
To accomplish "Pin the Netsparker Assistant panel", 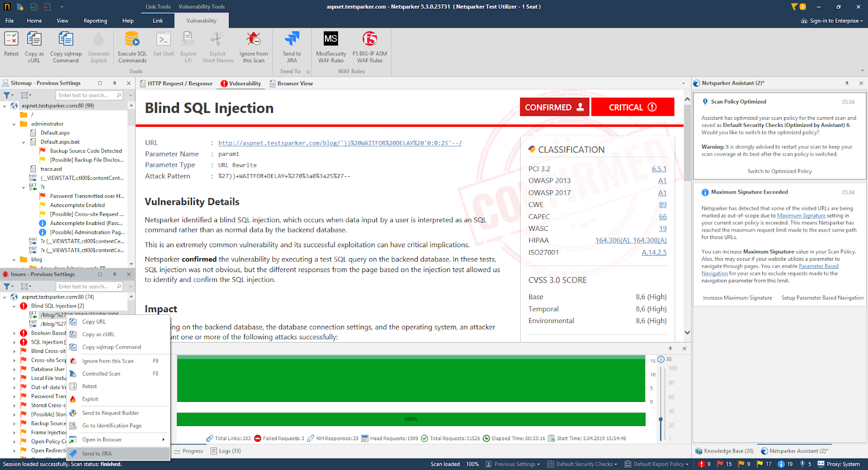I will point(847,83).
